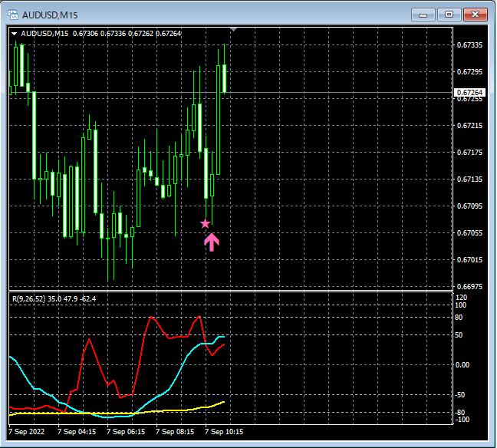This screenshot has width=497, height=448.
Task: Click the chart window icon beside AUDUSD,M15 title
Action: point(13,15)
